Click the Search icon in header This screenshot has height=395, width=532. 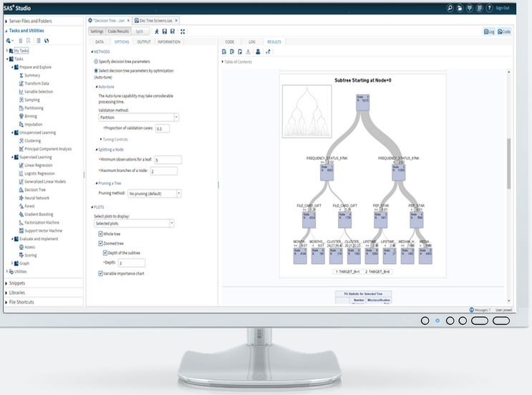[450, 8]
